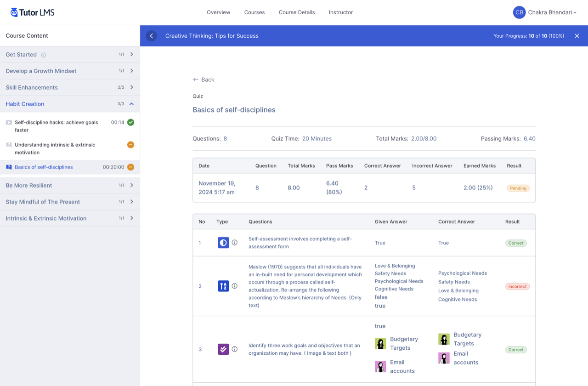Click the quiz icon beside Basics of self-disciplines
The image size is (588, 386).
8,167
